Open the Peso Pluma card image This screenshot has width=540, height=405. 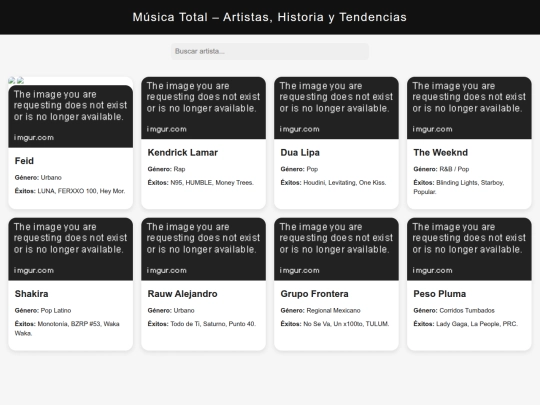pos(469,249)
